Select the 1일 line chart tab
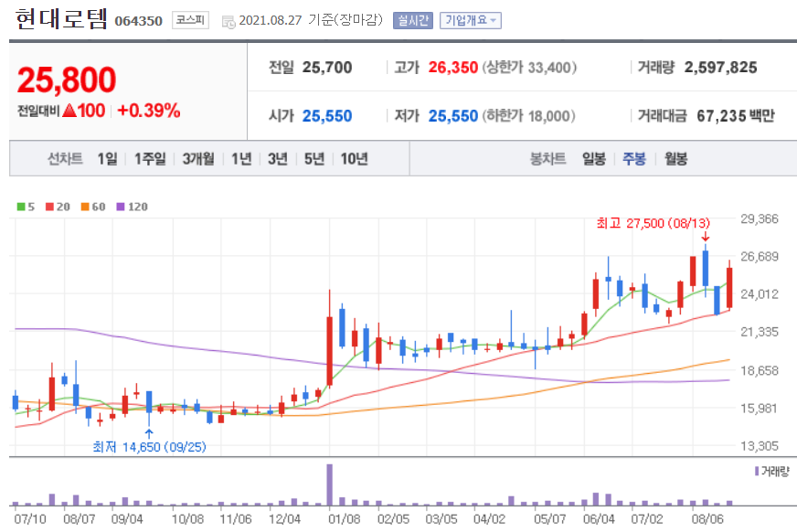Viewport: 797px width, 532px height. (x=107, y=159)
